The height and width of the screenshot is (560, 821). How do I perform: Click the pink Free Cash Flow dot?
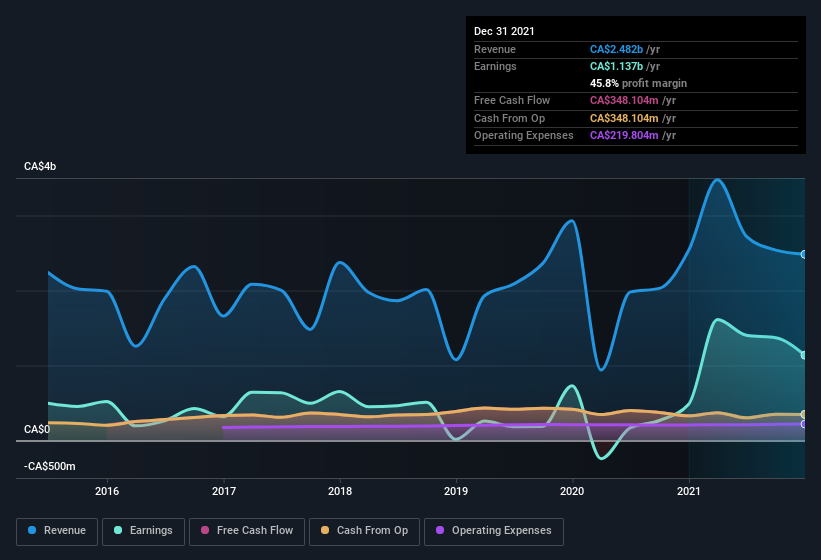coord(205,530)
